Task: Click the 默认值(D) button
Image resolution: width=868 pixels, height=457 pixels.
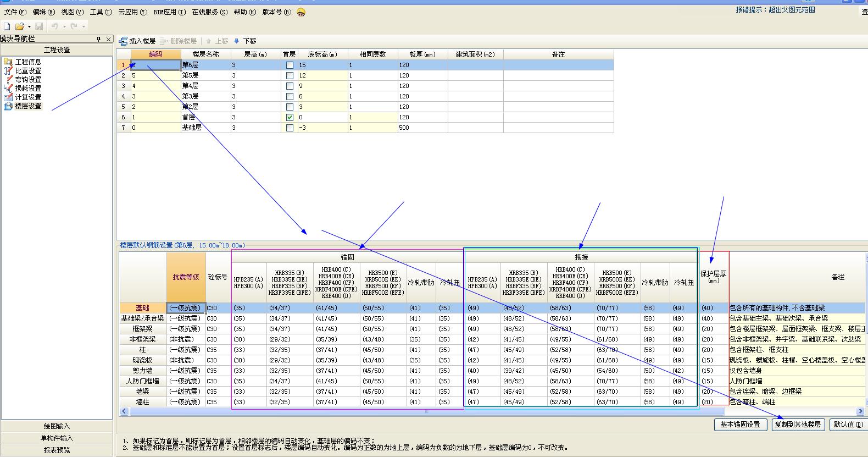Action: 848,425
